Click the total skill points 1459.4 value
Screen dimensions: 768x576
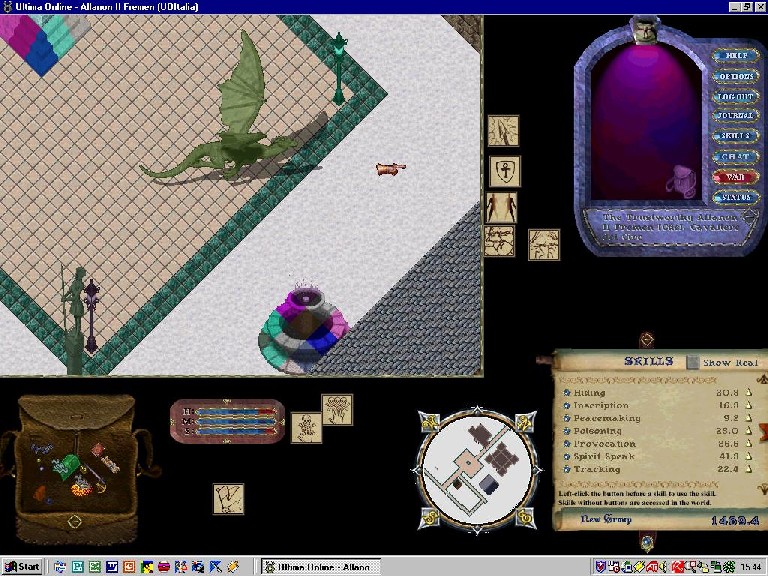point(735,521)
